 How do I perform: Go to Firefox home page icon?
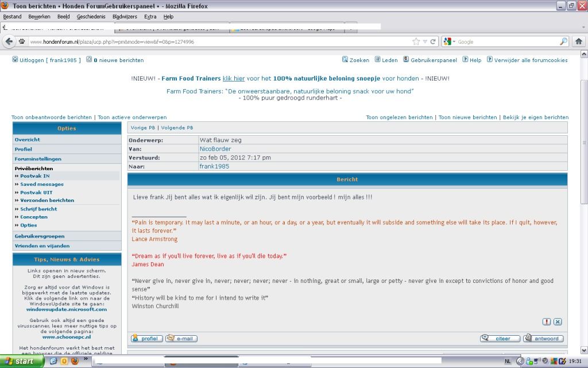point(578,41)
